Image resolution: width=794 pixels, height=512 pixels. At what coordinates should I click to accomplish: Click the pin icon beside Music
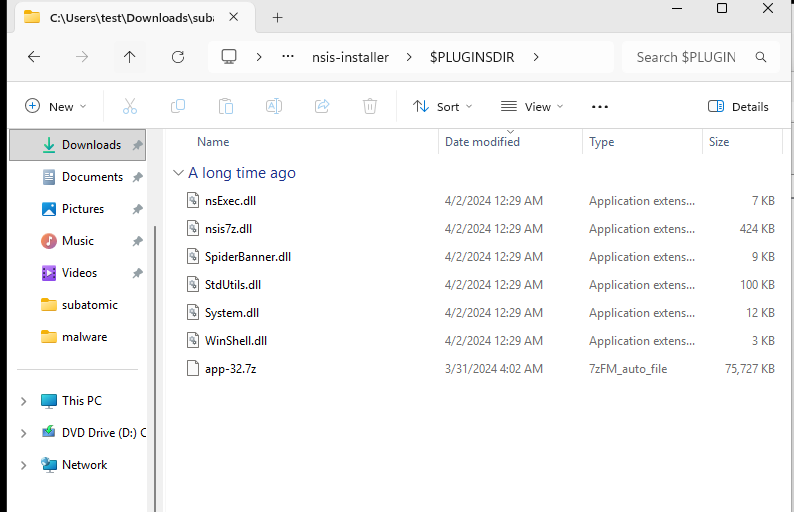click(137, 241)
